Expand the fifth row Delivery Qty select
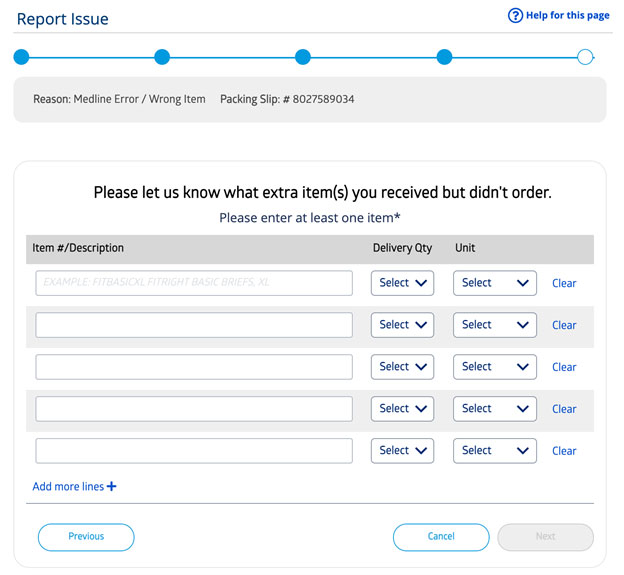The height and width of the screenshot is (575, 624). pyautogui.click(x=402, y=451)
